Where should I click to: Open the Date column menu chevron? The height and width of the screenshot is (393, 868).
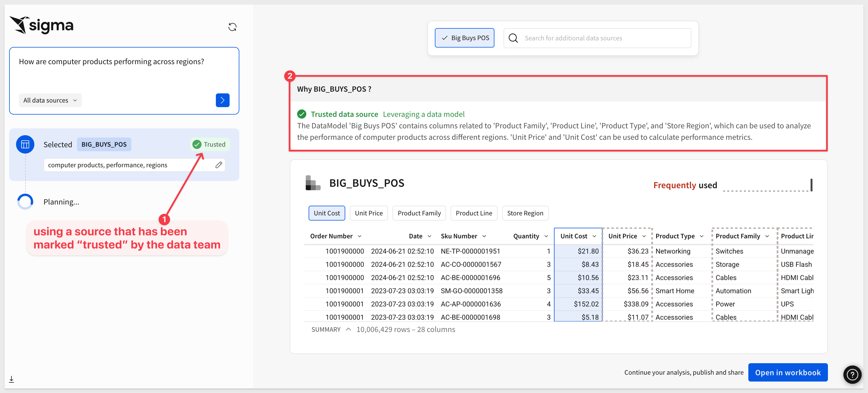click(429, 236)
